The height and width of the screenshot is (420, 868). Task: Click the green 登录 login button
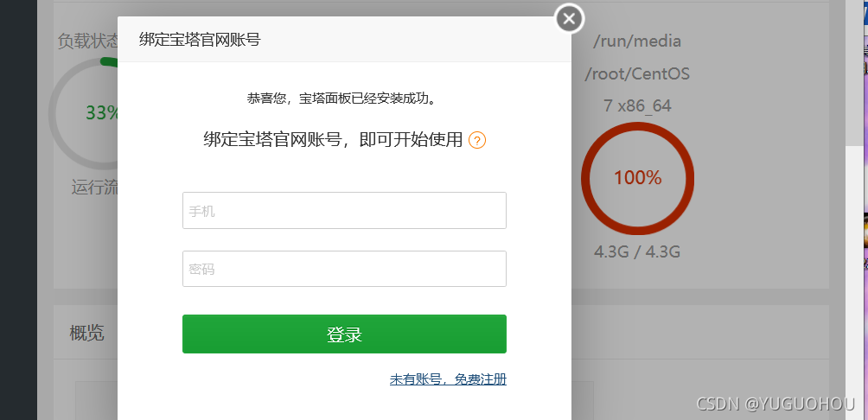point(344,334)
